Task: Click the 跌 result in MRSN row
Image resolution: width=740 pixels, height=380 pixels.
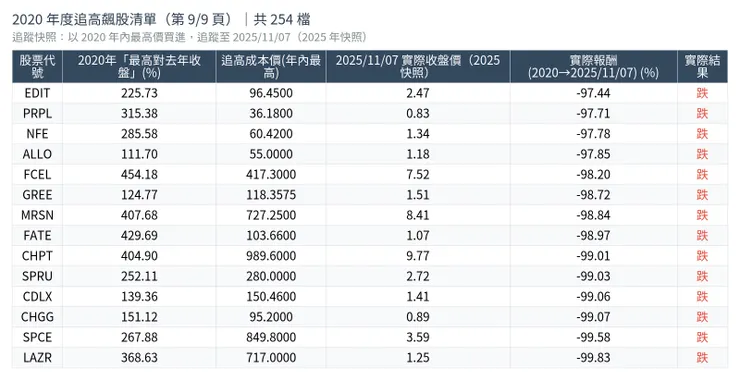Action: pyautogui.click(x=702, y=215)
